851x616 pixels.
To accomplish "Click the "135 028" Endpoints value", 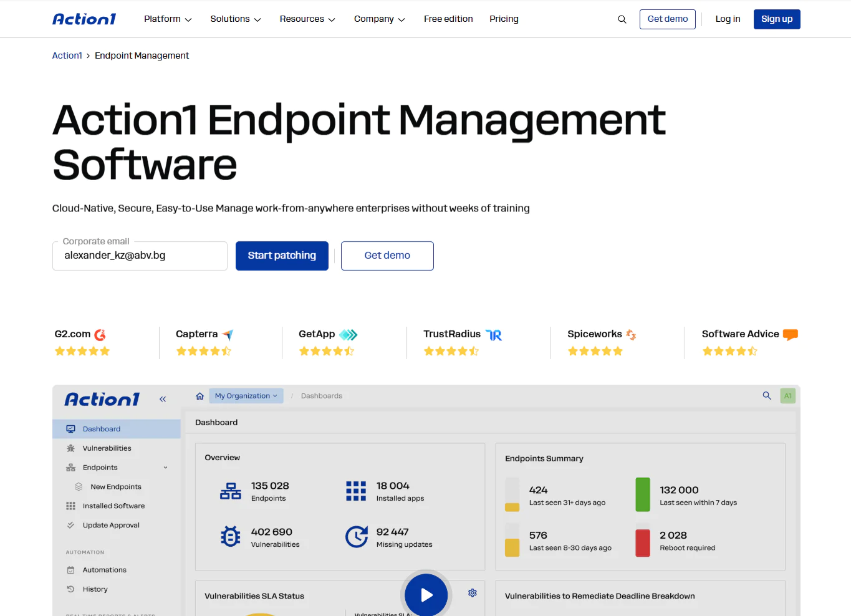I will point(270,486).
